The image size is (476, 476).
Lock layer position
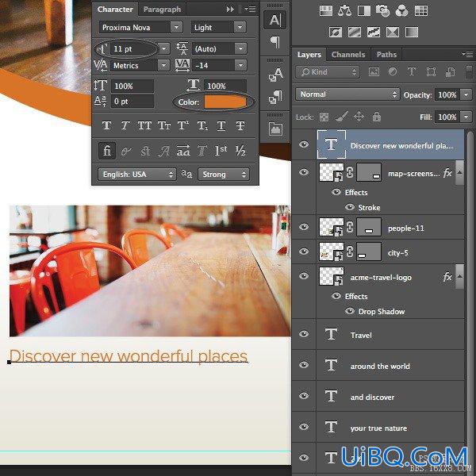click(x=359, y=117)
